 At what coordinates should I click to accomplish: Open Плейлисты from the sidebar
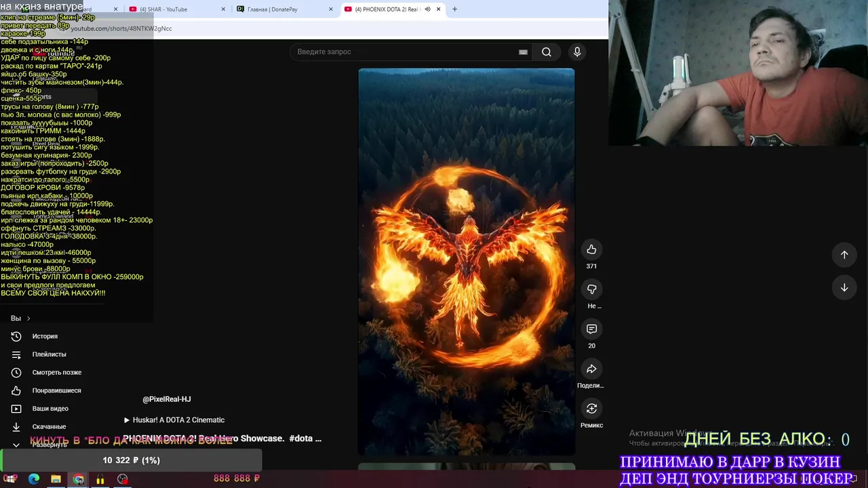(49, 354)
